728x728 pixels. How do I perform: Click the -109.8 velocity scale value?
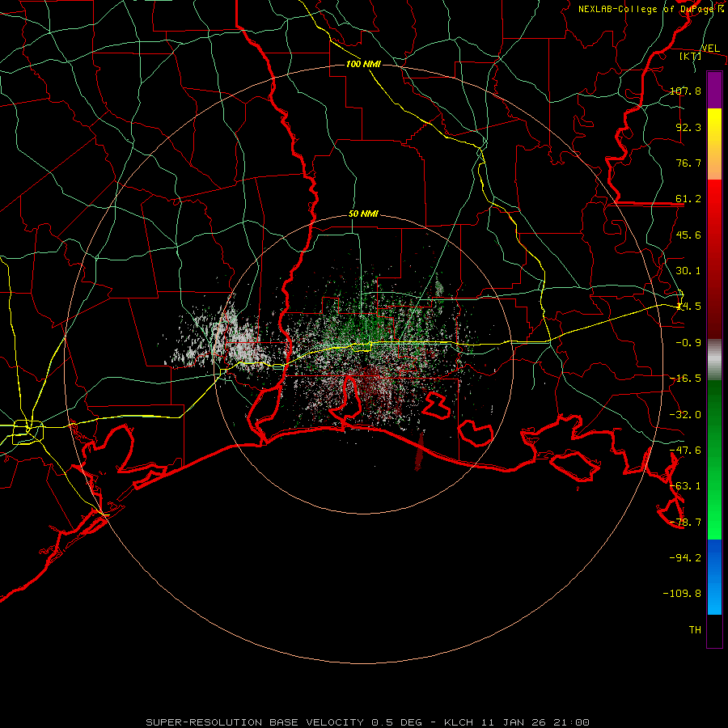(683, 594)
